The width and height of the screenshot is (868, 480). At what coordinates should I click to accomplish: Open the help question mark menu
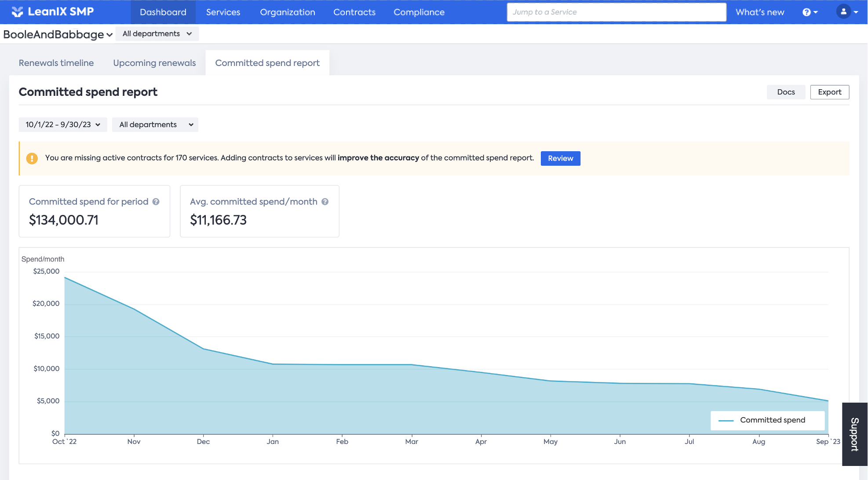point(810,12)
